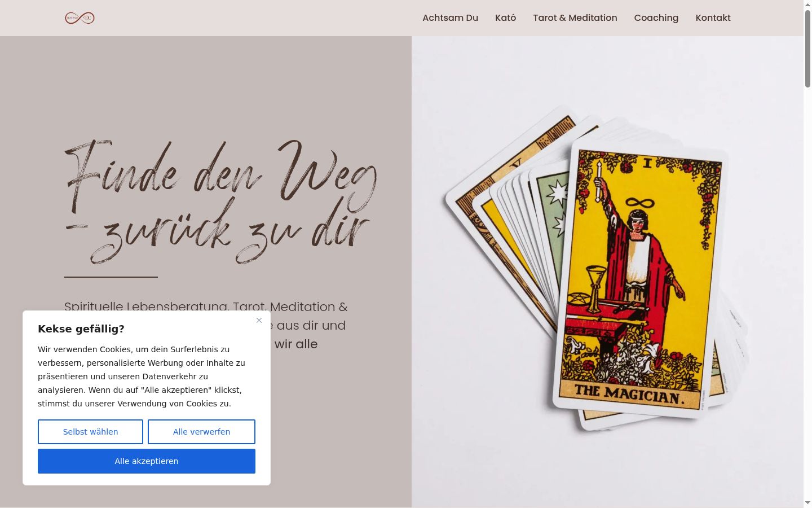
Task: Click the Achtsam Du infinity logo
Action: (80, 18)
